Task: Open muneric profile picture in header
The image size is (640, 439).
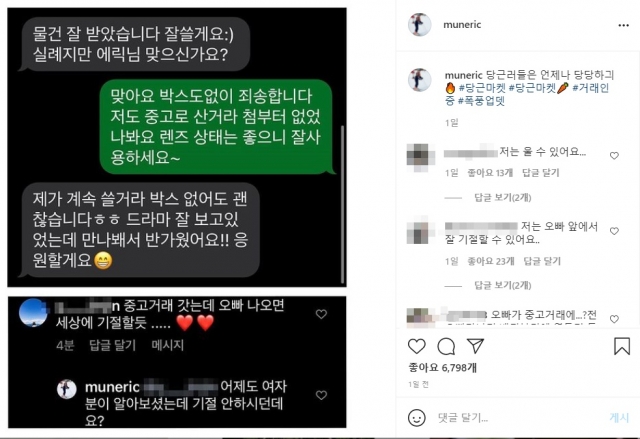Action: [x=420, y=24]
